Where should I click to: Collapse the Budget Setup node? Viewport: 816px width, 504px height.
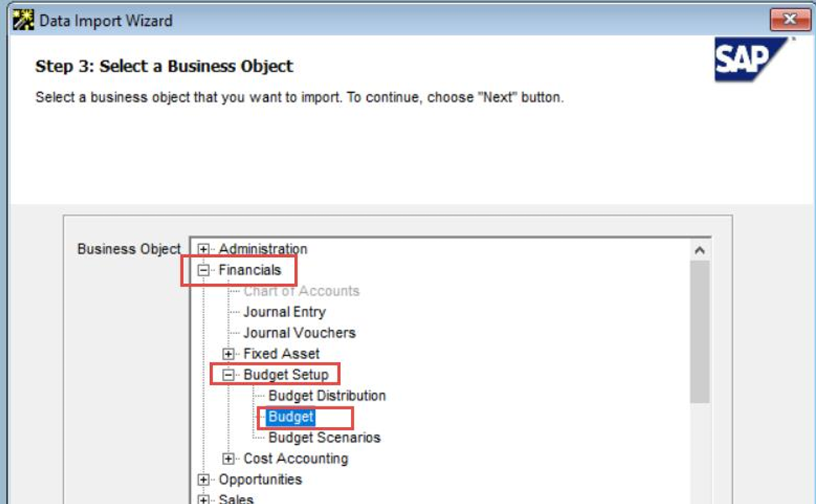228,375
